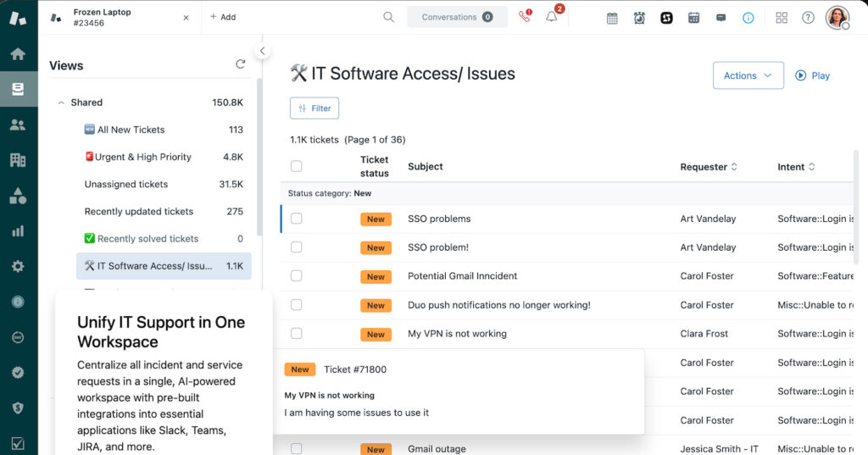Click the Play button
The width and height of the screenshot is (868, 455).
click(812, 75)
